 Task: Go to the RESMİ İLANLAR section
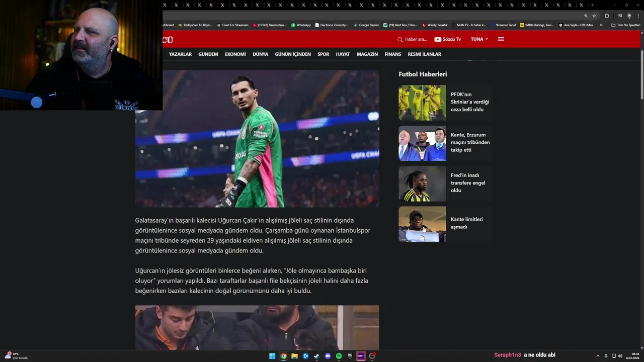(x=425, y=54)
